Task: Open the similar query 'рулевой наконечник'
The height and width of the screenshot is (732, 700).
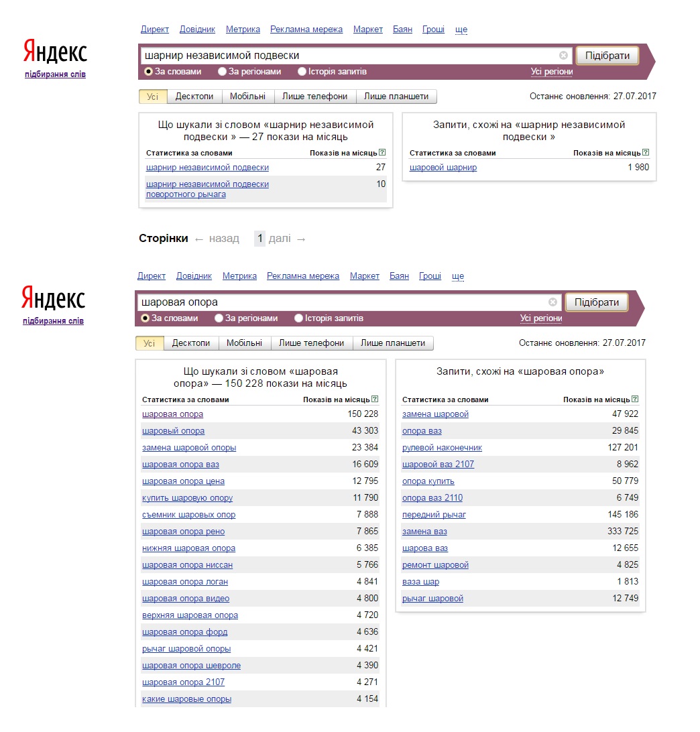Action: (x=443, y=448)
